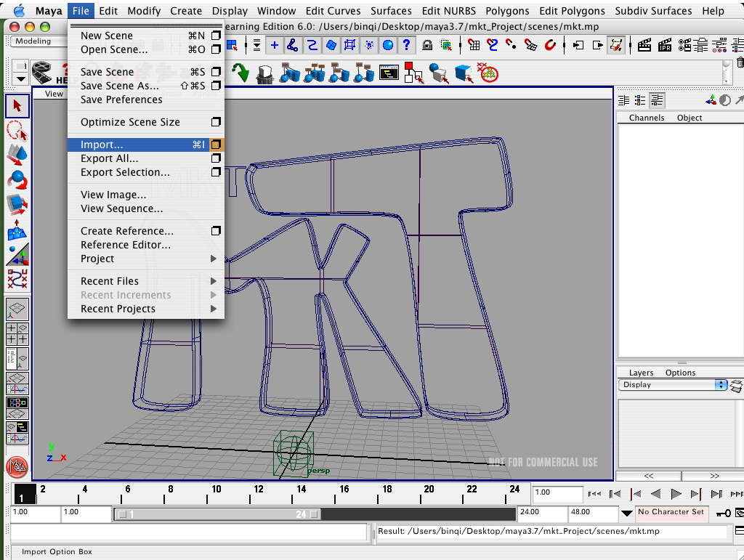
Task: Open Import option box
Action: point(216,144)
